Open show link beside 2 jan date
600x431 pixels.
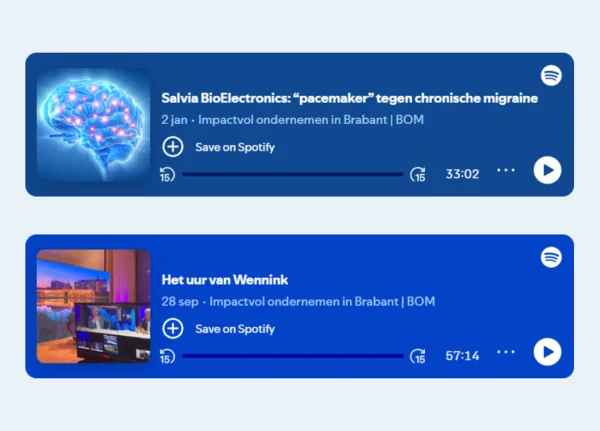(x=311, y=120)
